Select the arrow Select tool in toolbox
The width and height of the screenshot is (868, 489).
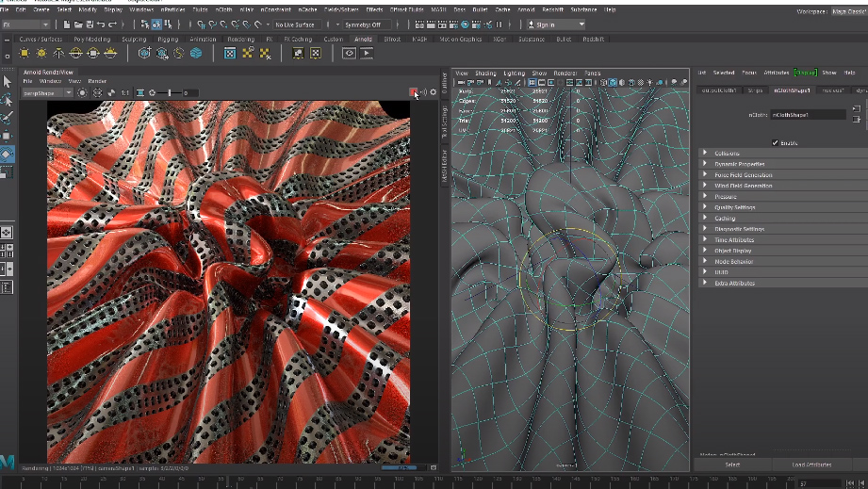7,82
